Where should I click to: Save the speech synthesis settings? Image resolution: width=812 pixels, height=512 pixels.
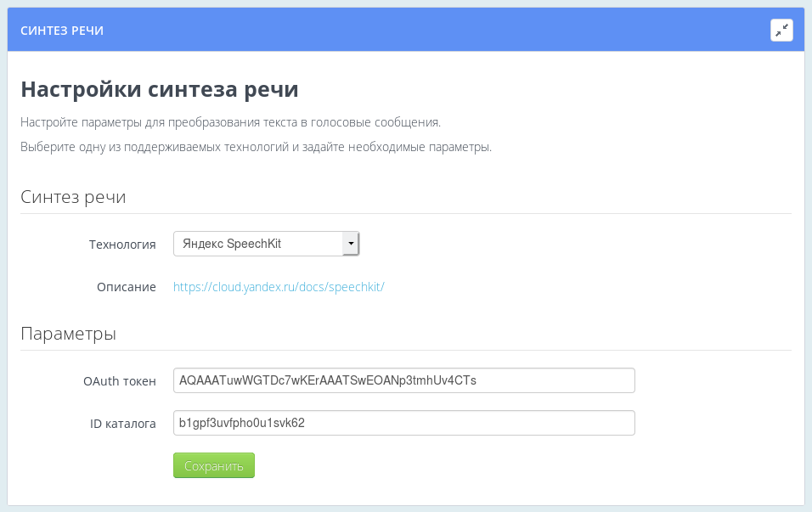[x=213, y=465]
